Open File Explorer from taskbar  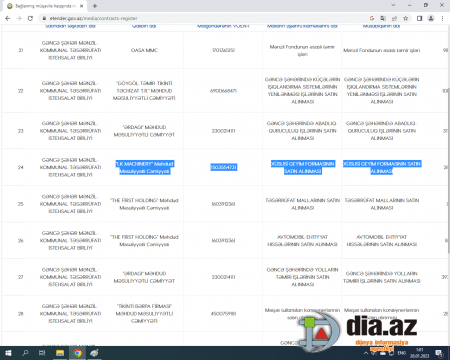point(60,353)
